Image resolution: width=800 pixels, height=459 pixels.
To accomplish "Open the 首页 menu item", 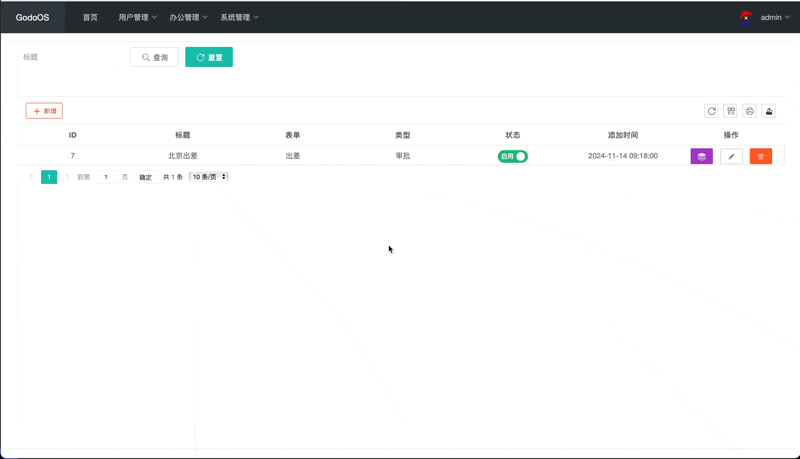I will [90, 17].
